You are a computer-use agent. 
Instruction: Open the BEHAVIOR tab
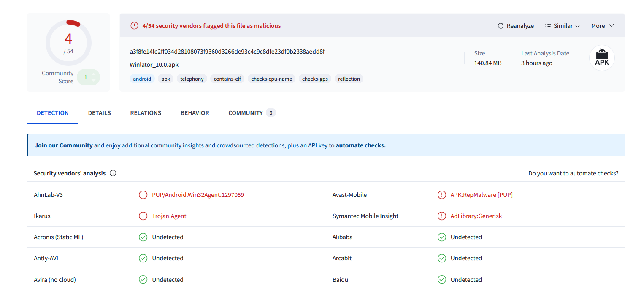[195, 113]
